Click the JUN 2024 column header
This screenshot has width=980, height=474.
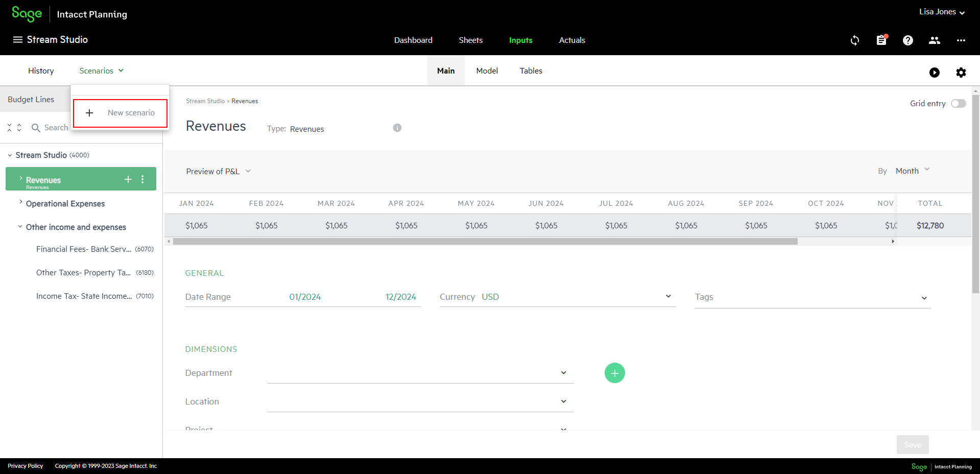(x=546, y=203)
